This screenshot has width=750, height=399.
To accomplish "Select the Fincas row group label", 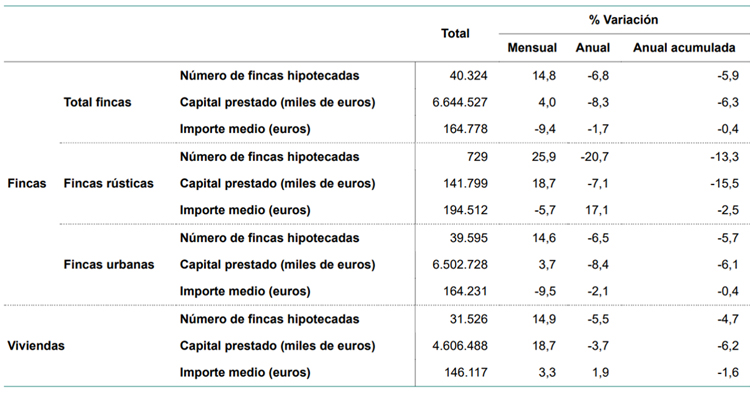I will pos(27,183).
